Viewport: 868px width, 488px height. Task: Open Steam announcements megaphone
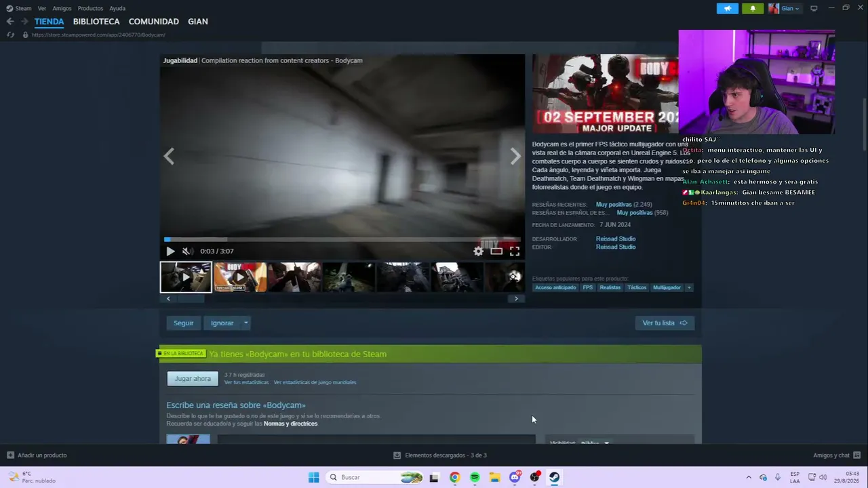pos(728,8)
